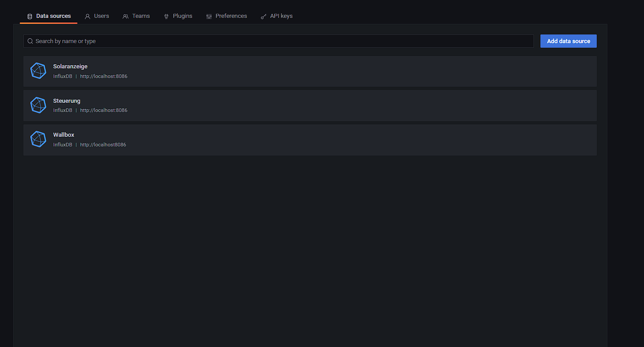
Task: Click the InfluxDB logo beside Steuerung
Action: (x=38, y=105)
